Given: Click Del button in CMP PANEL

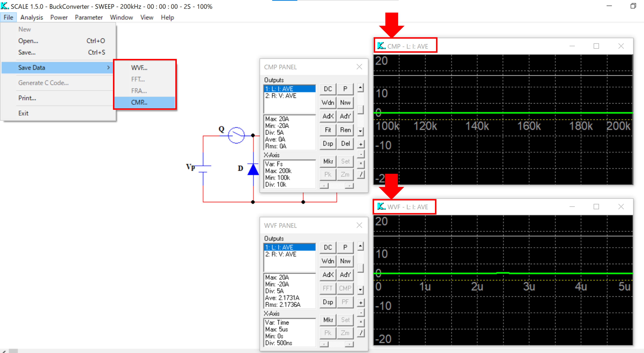Looking at the screenshot, I should click(345, 144).
